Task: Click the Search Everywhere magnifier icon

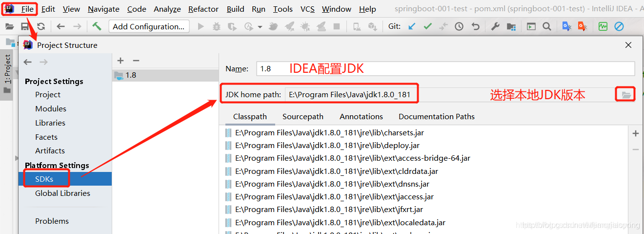Action: pos(547,26)
